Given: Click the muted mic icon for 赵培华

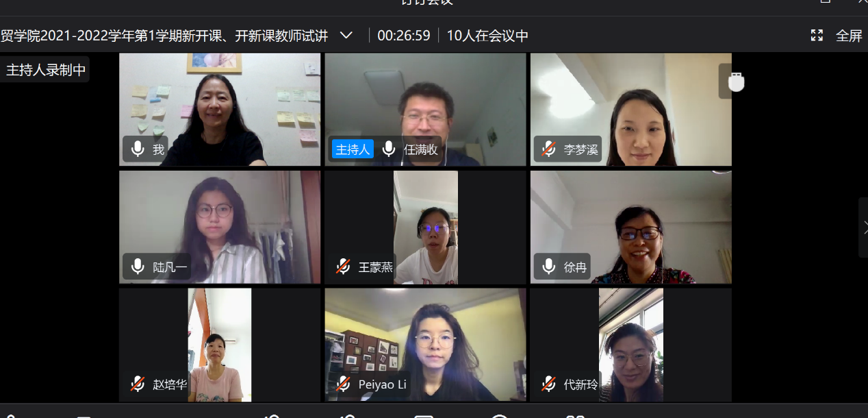Looking at the screenshot, I should coord(138,384).
